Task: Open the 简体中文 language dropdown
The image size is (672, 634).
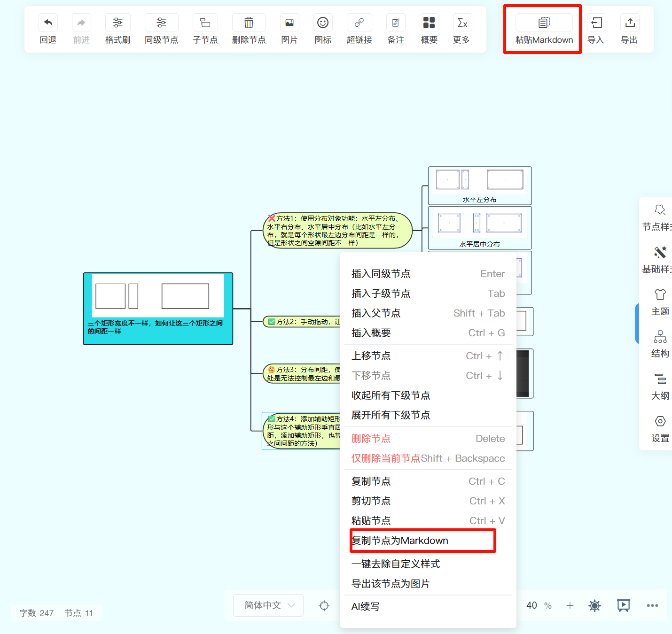Action: click(268, 605)
